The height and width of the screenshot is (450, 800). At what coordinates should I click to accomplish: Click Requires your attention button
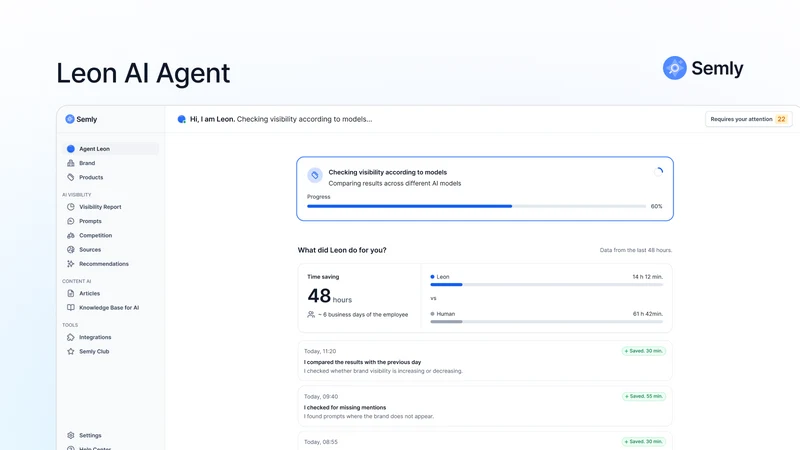tap(748, 119)
